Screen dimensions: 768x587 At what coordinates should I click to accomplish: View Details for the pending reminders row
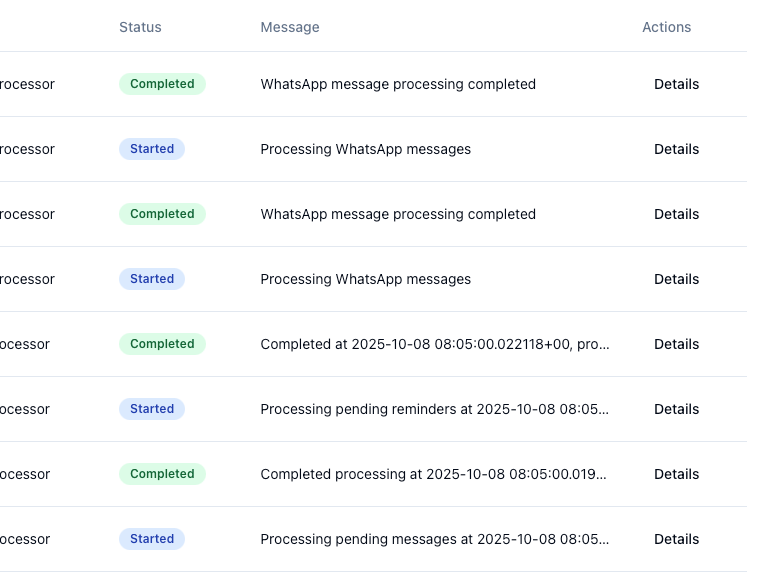[x=676, y=409]
